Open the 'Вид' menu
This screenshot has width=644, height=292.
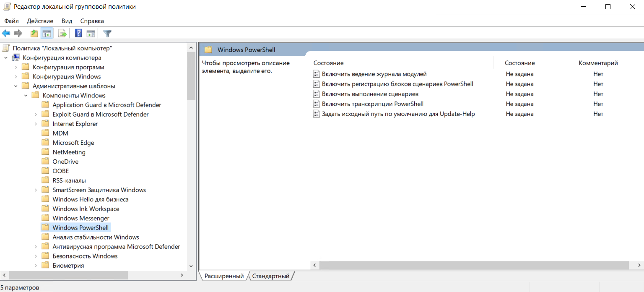click(67, 21)
